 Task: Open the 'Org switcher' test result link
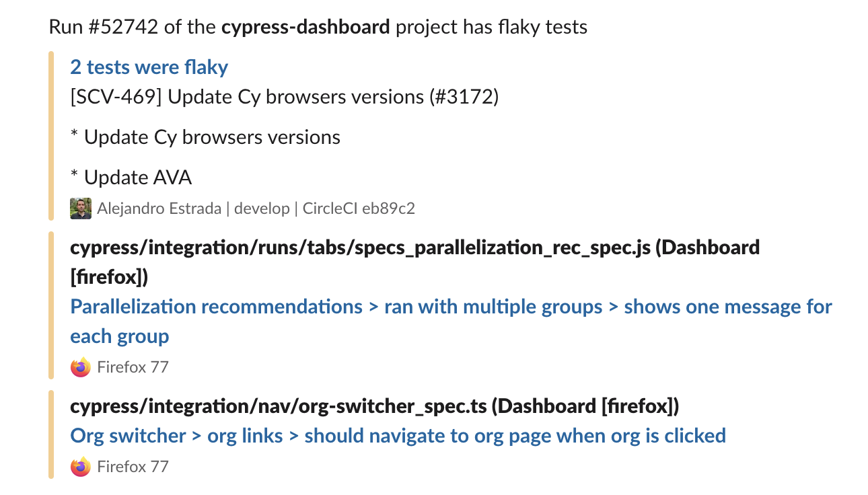(x=397, y=436)
